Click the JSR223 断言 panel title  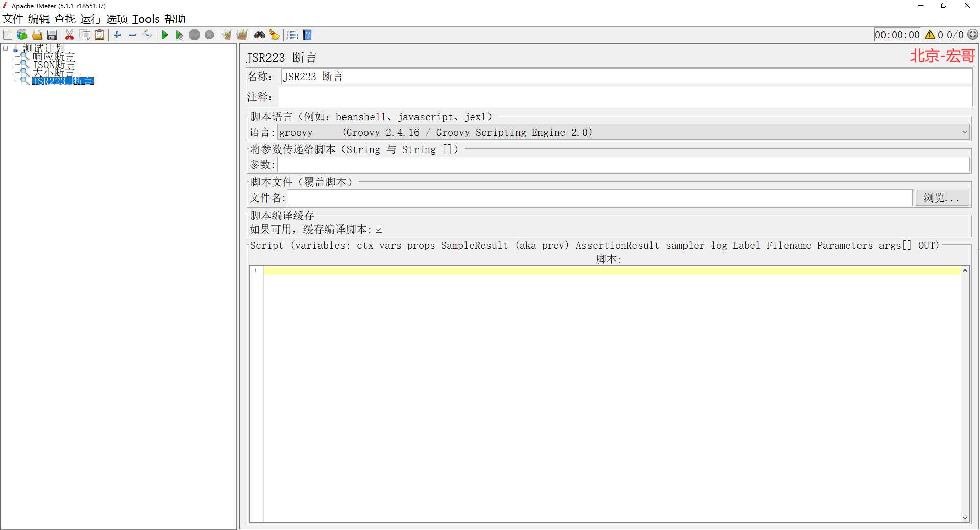click(281, 58)
